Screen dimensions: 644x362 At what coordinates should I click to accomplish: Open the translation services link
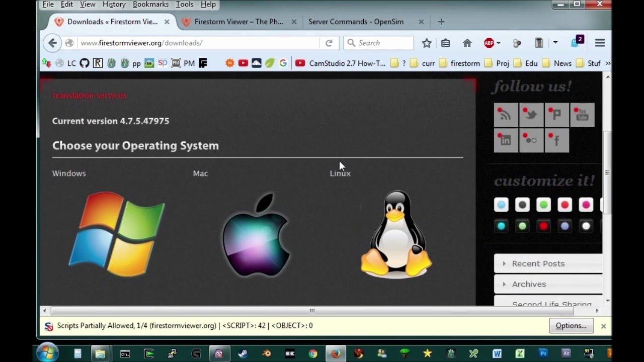click(90, 96)
